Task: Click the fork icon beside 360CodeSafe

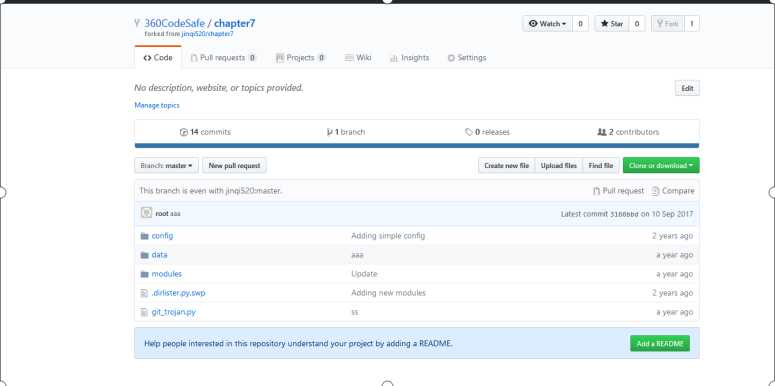Action: (x=137, y=23)
